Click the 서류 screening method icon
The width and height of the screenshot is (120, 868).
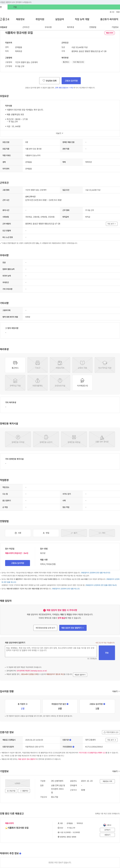(x=18, y=533)
